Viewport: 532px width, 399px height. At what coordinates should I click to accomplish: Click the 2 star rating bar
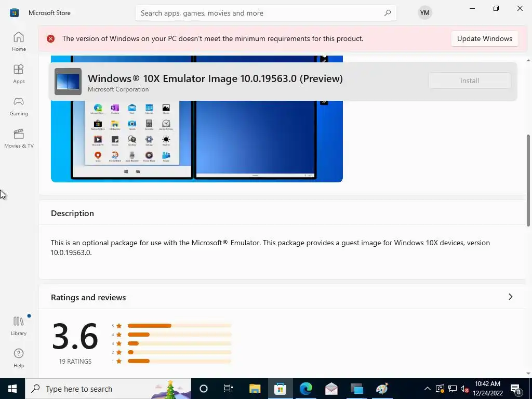click(x=179, y=352)
